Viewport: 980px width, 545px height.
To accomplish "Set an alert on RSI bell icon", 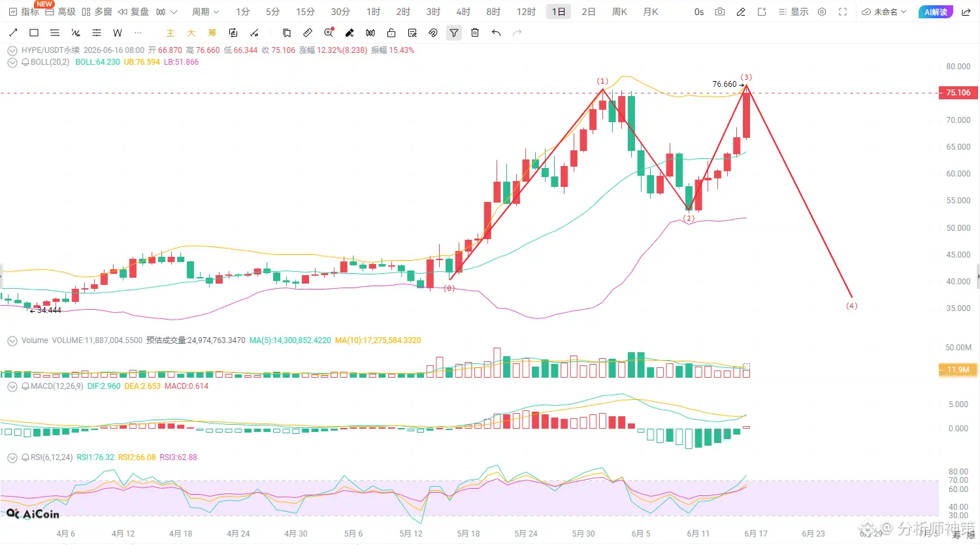I will tap(25, 457).
